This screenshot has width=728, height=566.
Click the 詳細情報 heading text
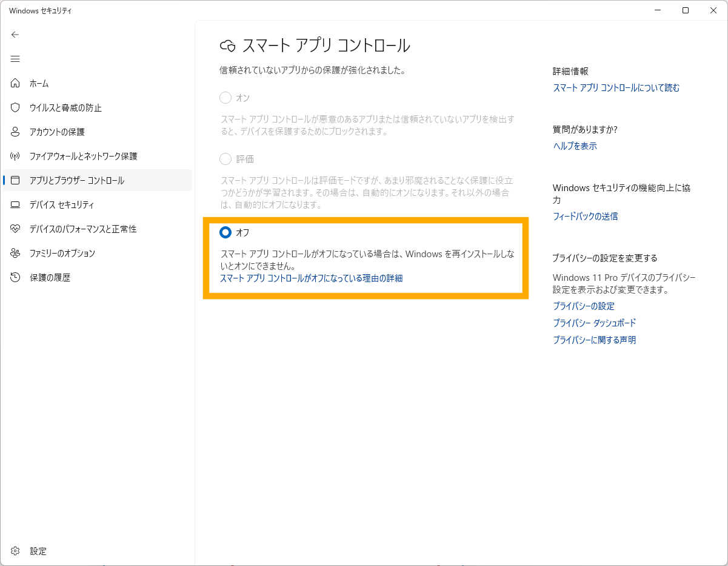tap(570, 71)
